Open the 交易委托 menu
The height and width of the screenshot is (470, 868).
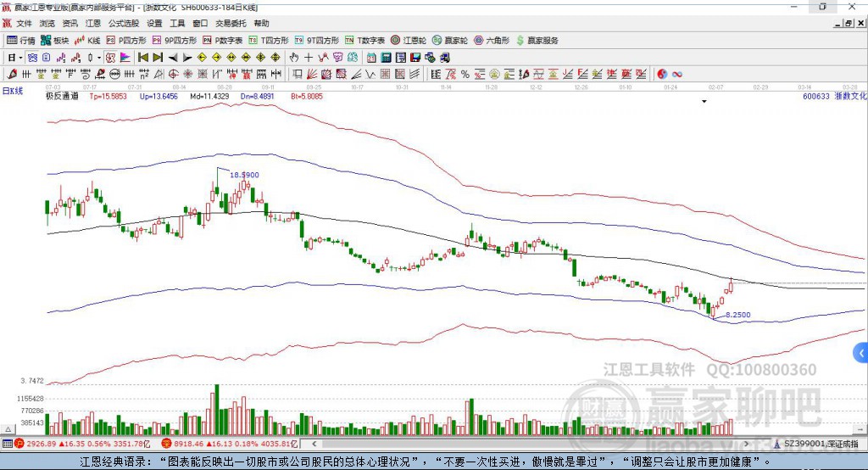(x=231, y=23)
